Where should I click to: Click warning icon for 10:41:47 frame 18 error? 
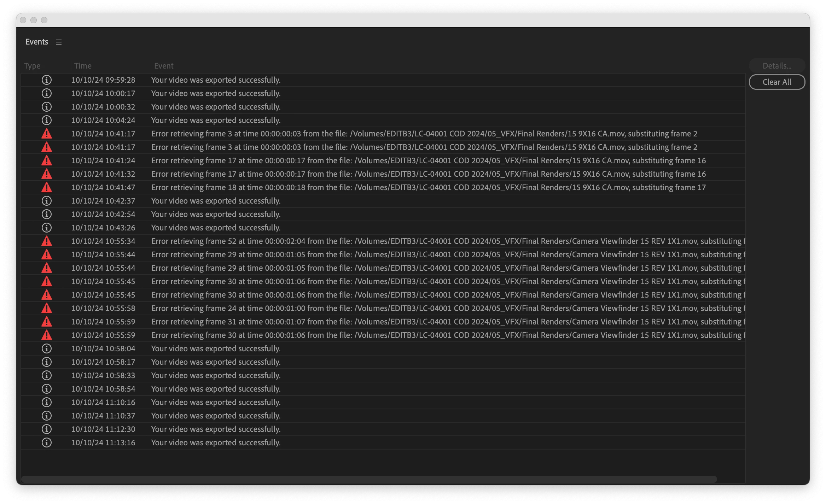(x=46, y=187)
